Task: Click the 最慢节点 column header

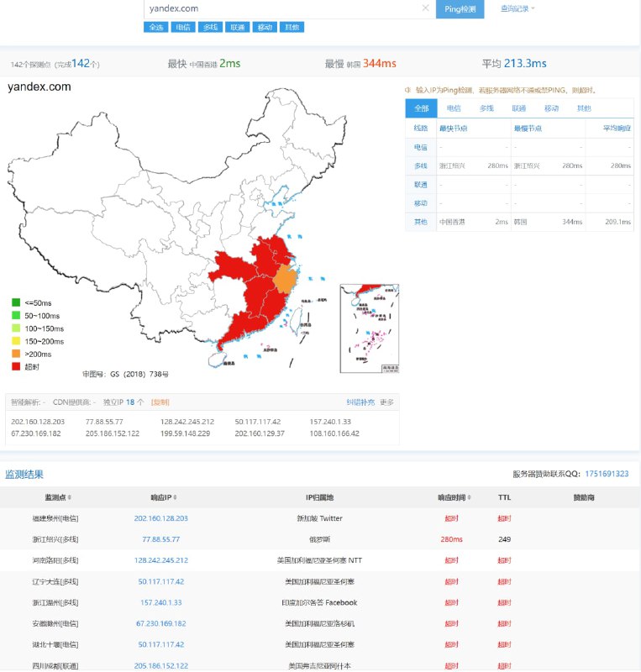Action: click(x=528, y=129)
